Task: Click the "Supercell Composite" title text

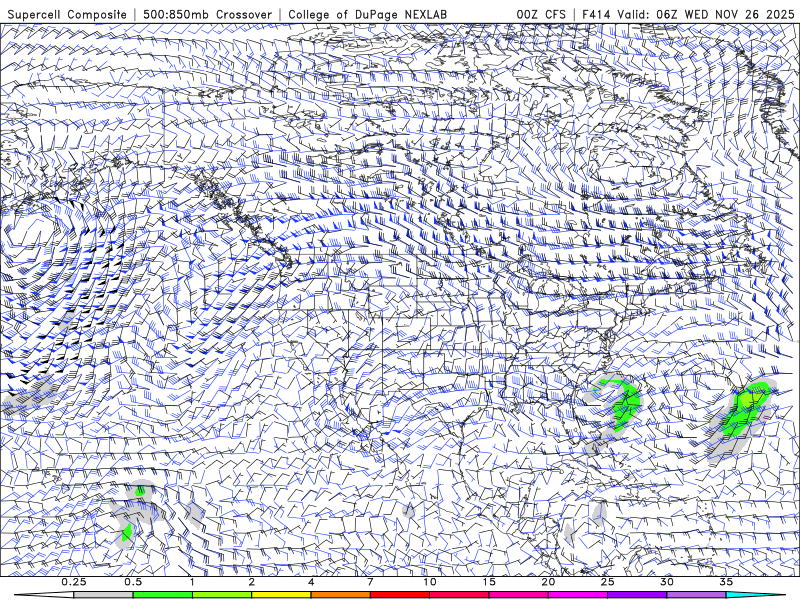Action: (67, 14)
